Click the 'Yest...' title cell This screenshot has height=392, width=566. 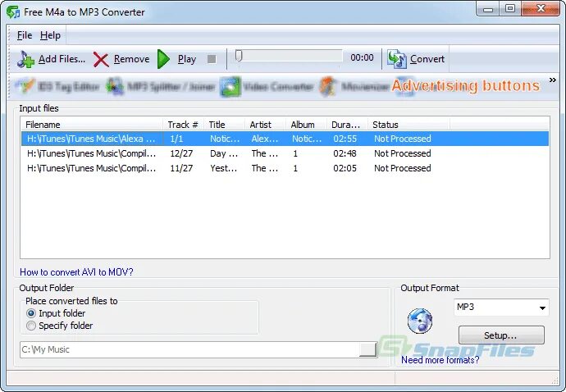[x=224, y=169]
